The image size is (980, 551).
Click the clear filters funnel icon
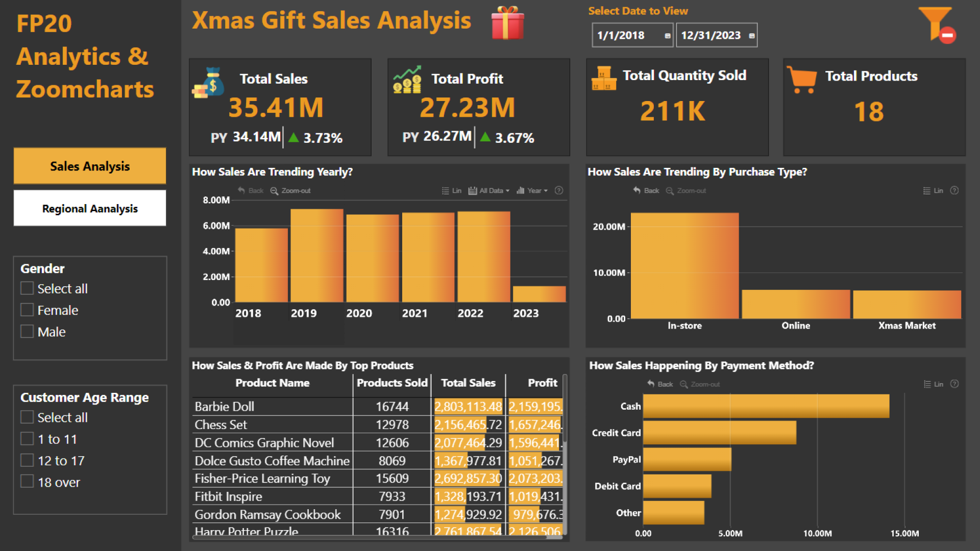[x=937, y=24]
